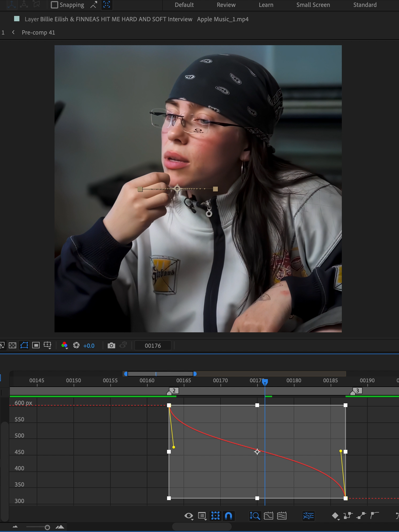Viewport: 399px width, 532px height.
Task: Toggle graph editor snap magnet
Action: point(228,516)
